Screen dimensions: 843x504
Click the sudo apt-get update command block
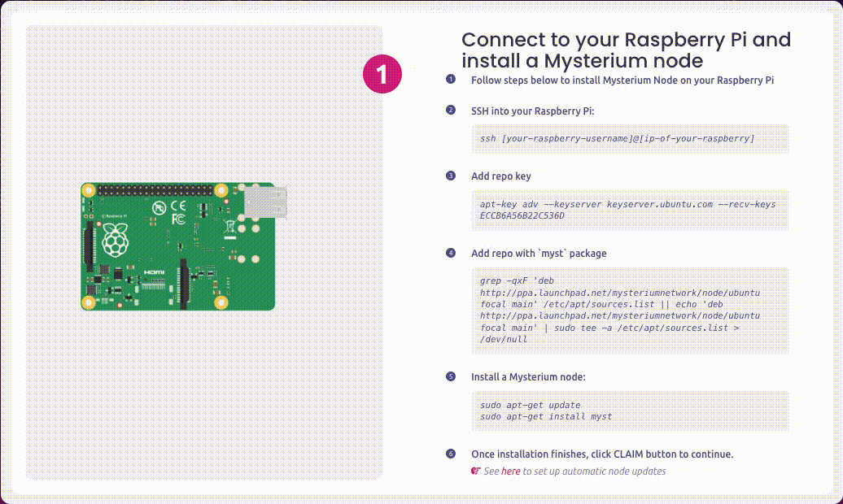click(x=630, y=411)
